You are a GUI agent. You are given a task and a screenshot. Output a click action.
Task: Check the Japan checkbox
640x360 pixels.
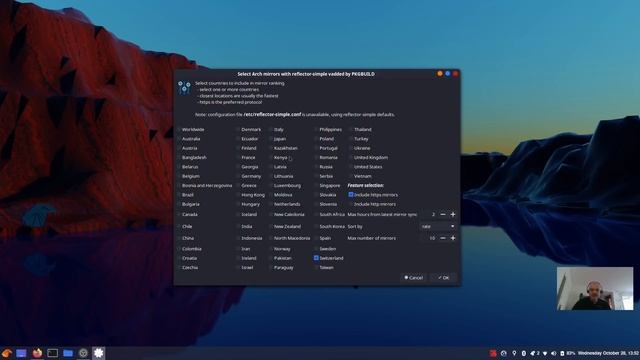[271, 139]
